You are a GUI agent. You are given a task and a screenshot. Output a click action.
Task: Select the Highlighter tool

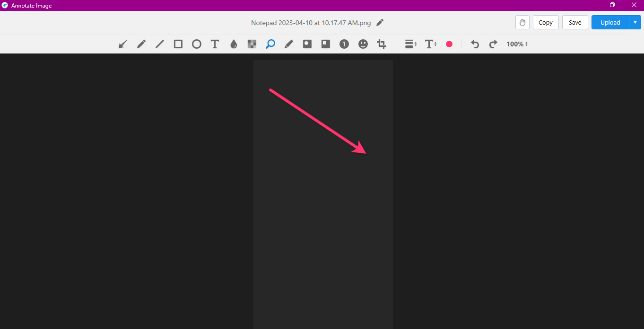pos(289,44)
